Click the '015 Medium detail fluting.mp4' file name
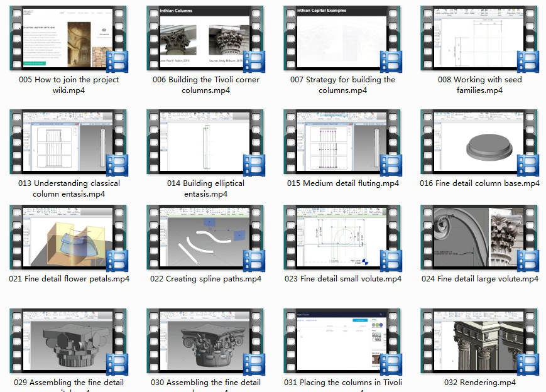 tap(342, 183)
